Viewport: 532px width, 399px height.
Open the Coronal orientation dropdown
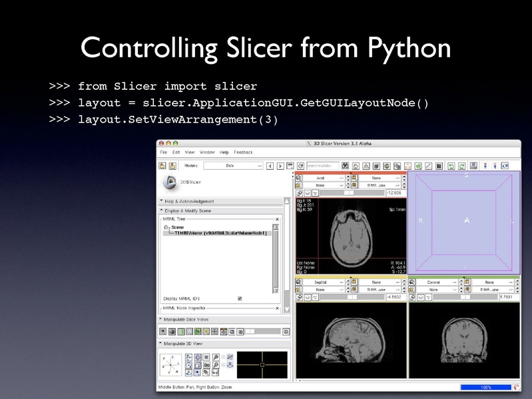[x=437, y=282]
